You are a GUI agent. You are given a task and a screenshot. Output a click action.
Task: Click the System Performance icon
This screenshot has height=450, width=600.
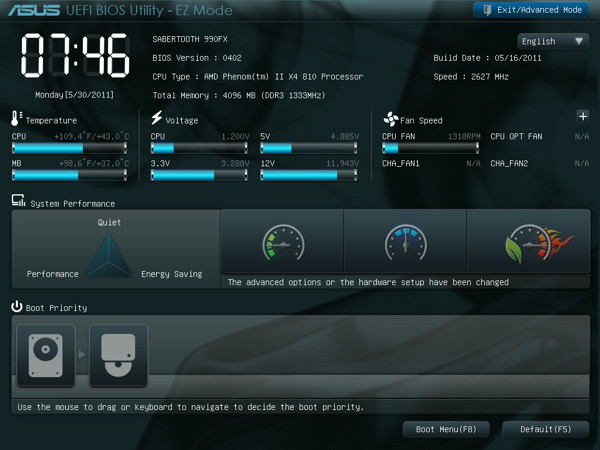coord(18,201)
